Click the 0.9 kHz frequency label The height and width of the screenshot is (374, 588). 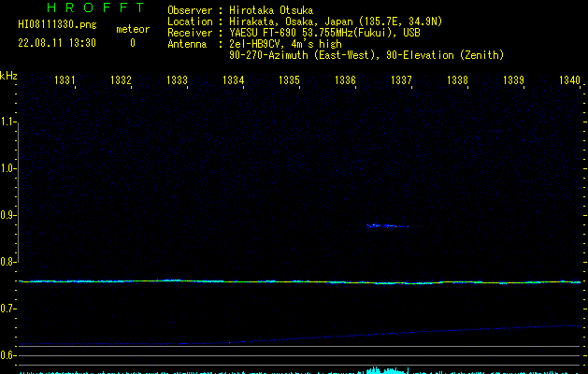(x=7, y=215)
